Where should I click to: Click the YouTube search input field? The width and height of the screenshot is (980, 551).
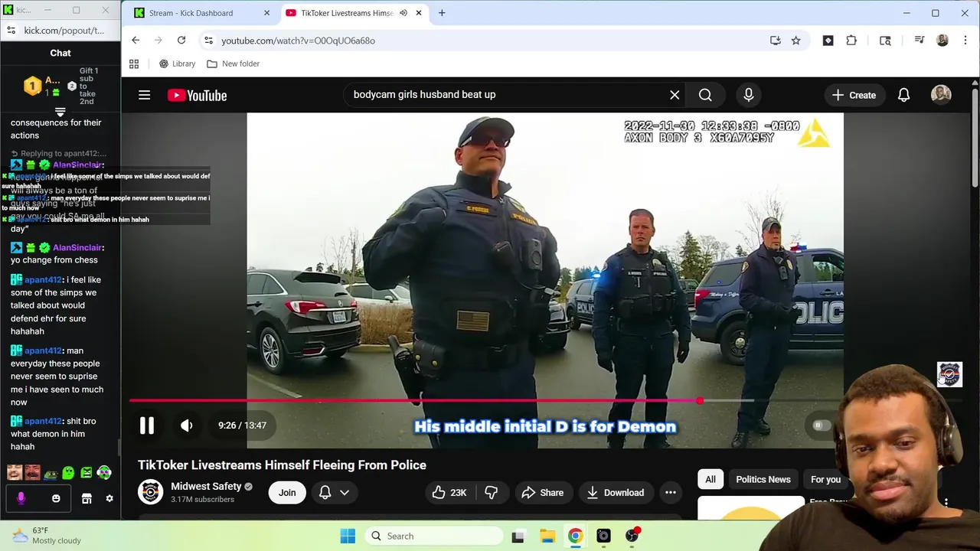[505, 95]
